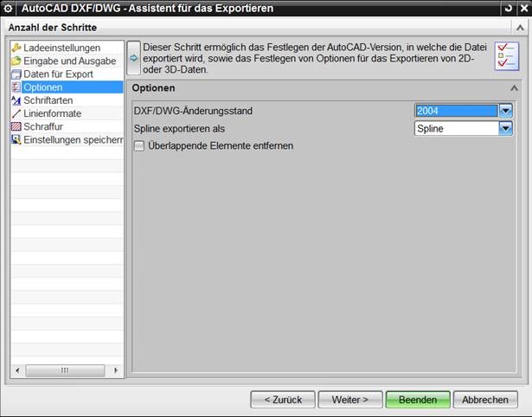Click the step list scrollbar right arrow

click(x=117, y=370)
